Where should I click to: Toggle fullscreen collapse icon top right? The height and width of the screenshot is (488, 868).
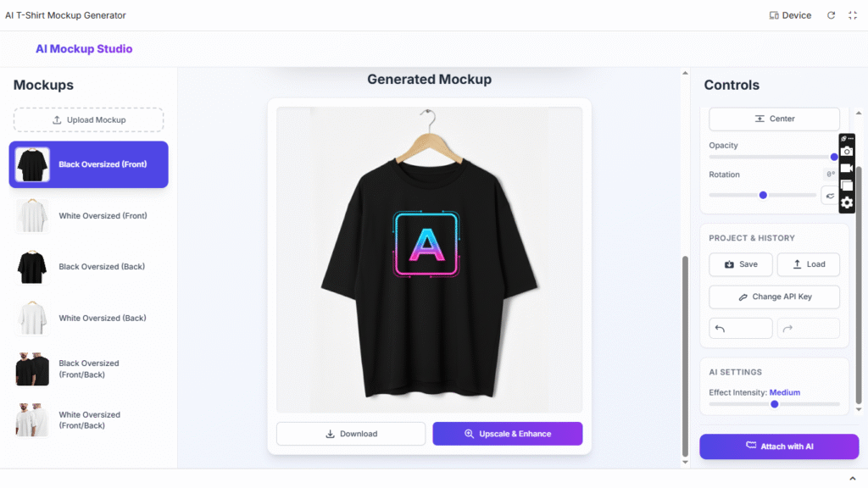(x=853, y=15)
